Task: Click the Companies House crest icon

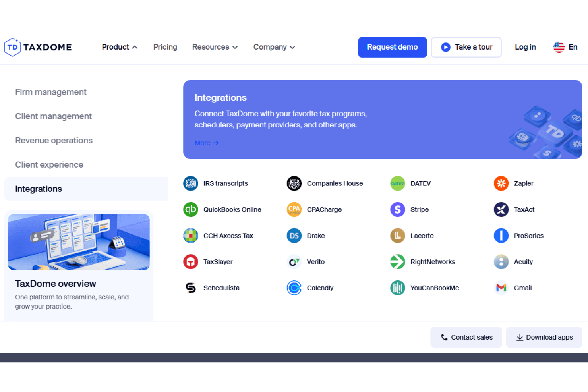Action: coord(294,183)
